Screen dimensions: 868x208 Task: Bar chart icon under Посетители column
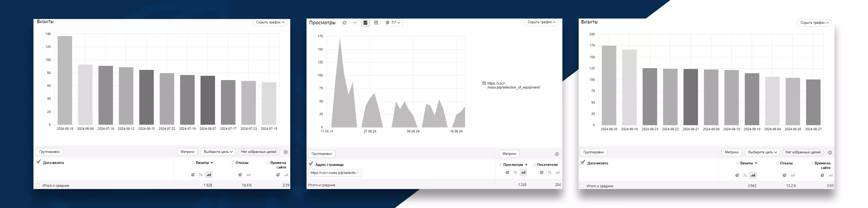click(x=558, y=172)
